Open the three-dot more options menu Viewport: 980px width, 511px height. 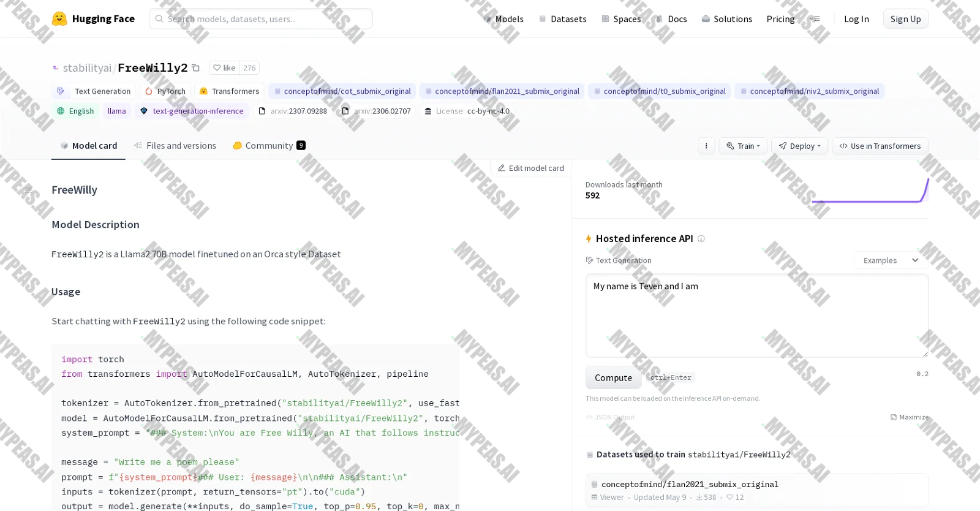pyautogui.click(x=706, y=146)
